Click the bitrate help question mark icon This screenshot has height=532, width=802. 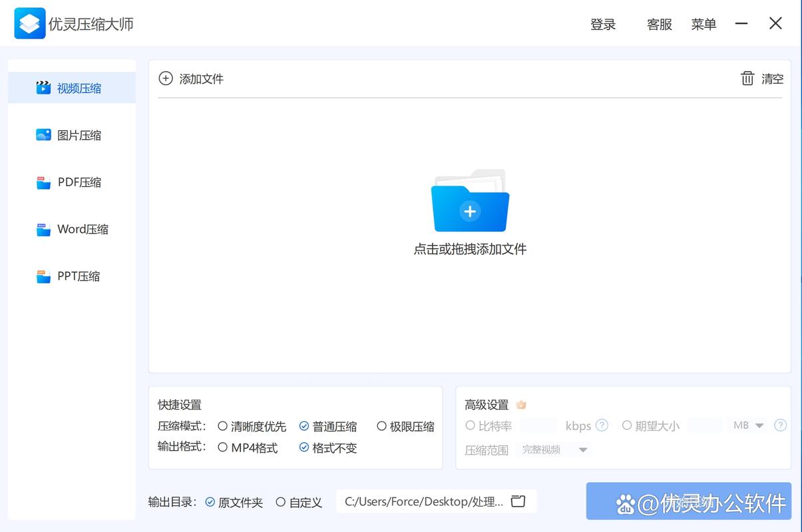click(602, 426)
